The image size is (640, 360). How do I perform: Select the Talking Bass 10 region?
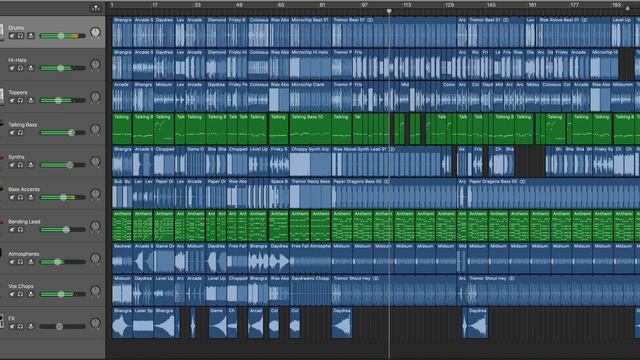[x=310, y=129]
